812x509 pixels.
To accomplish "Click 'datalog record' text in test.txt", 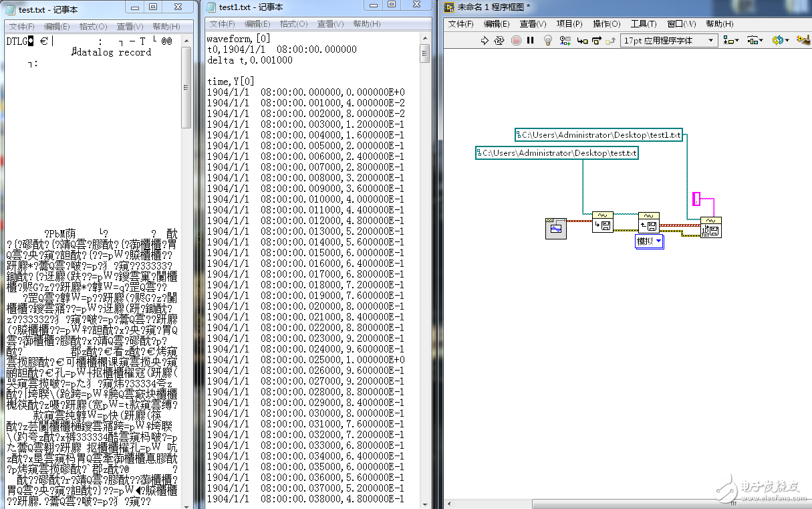I will click(115, 52).
